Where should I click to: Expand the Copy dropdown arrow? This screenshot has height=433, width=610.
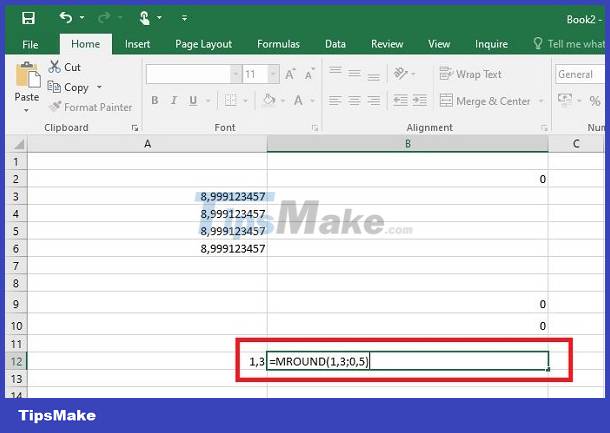99,87
